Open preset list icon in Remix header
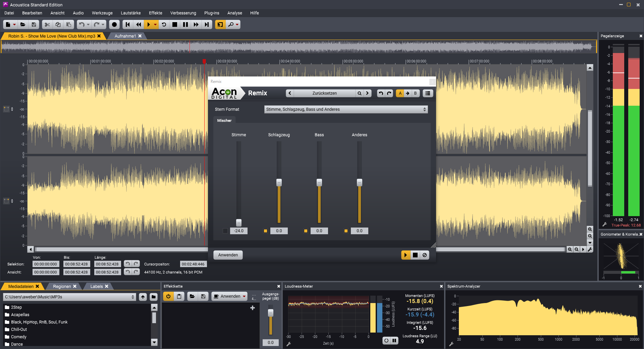Viewport: 644px width, 349px height. [428, 93]
